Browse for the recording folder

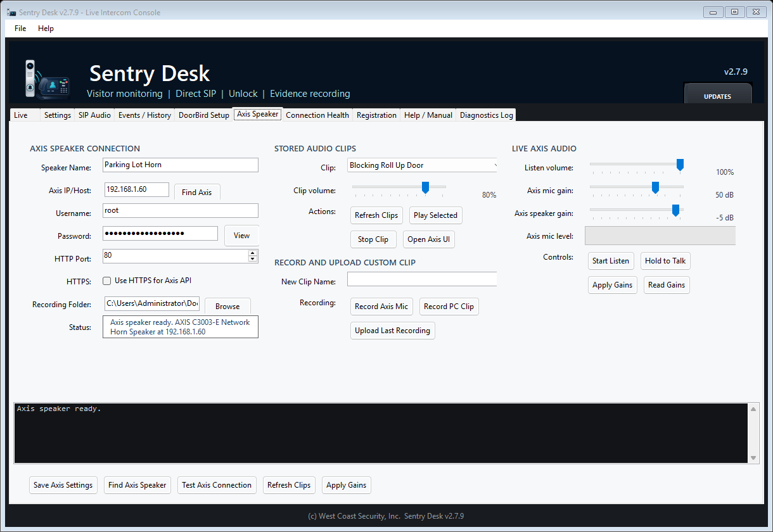tap(227, 306)
